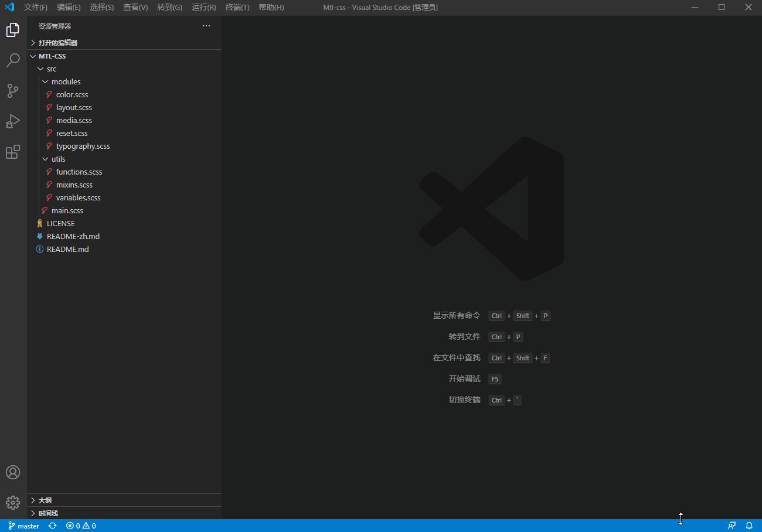Image resolution: width=762 pixels, height=532 pixels.
Task: Open the Explorer view in activity bar
Action: 13,30
